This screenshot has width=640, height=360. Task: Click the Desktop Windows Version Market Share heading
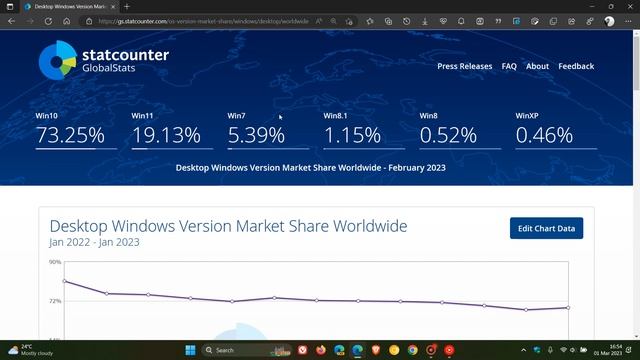(x=228, y=226)
